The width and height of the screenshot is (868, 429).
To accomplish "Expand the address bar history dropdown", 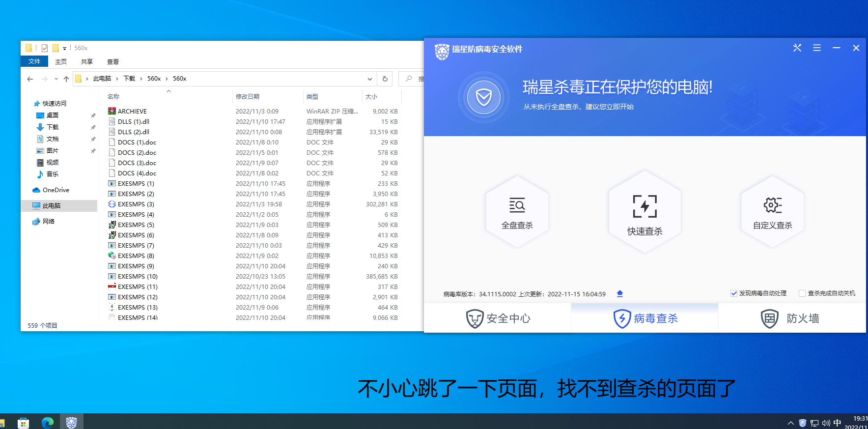I will pos(370,79).
